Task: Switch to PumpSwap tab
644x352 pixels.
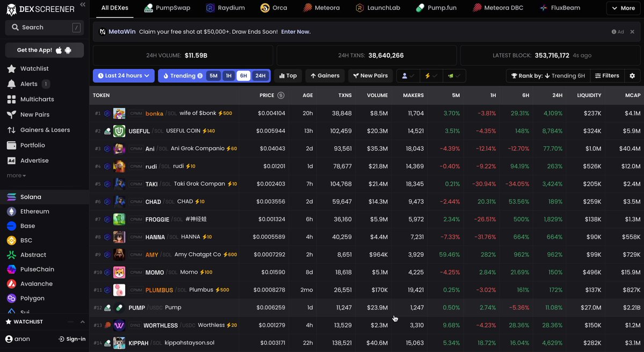Action: click(x=167, y=8)
